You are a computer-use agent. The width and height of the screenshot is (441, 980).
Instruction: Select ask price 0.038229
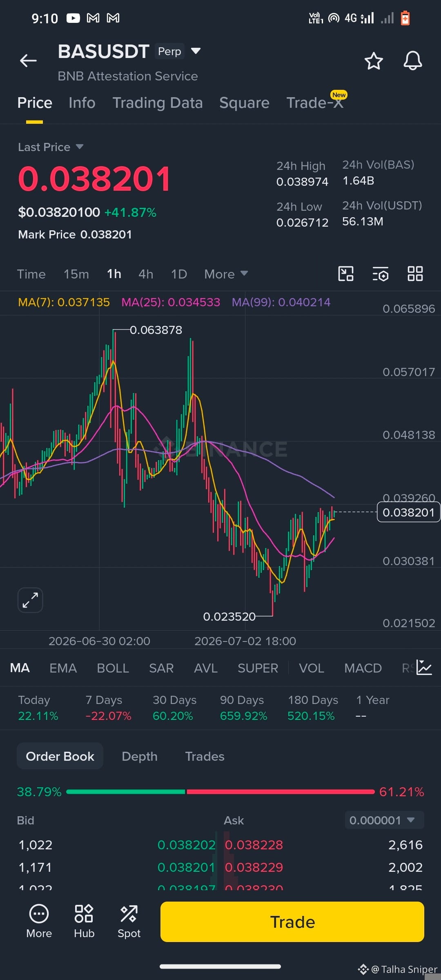click(254, 867)
